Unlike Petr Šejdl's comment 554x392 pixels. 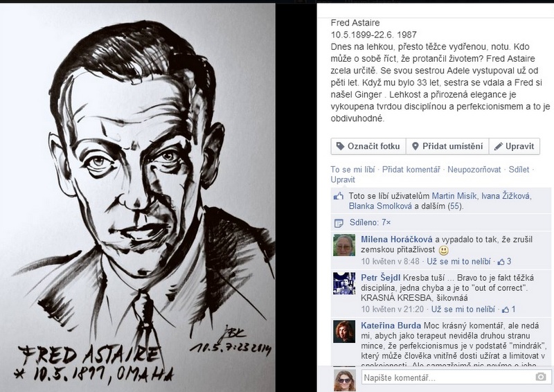[463, 310]
